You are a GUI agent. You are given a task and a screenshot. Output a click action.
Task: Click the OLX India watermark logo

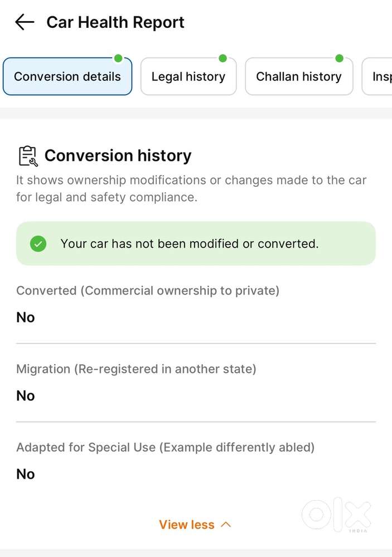[x=336, y=514]
